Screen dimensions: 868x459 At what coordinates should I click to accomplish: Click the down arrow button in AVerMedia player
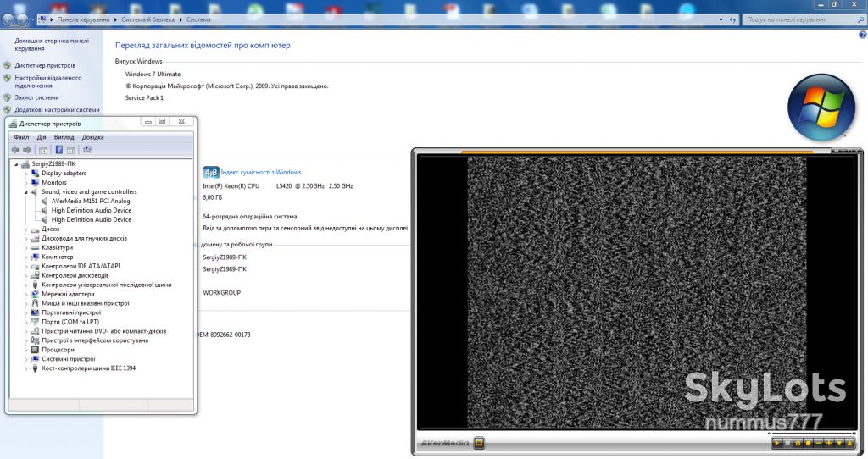pyautogui.click(x=839, y=443)
